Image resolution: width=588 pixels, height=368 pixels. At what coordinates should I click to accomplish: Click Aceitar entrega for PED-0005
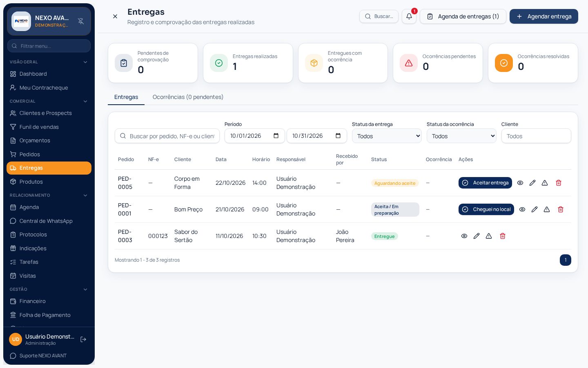click(485, 183)
